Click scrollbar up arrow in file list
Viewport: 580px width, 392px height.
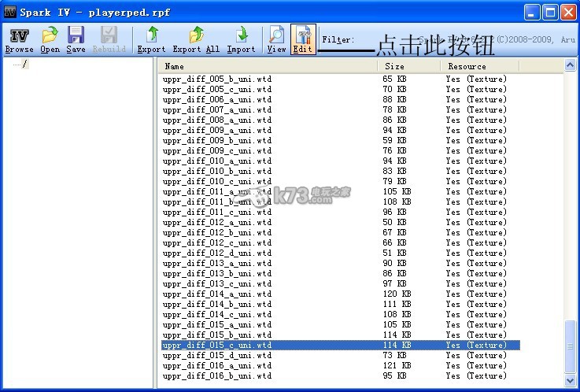tap(571, 65)
